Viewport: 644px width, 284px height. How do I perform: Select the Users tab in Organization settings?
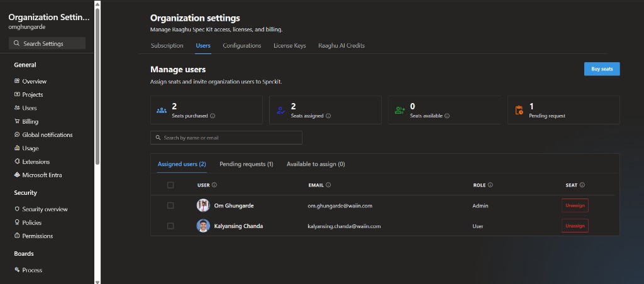click(203, 46)
